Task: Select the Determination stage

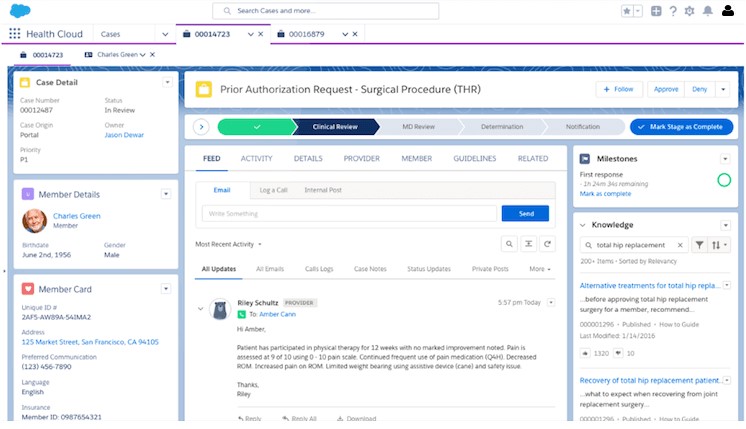Action: pyautogui.click(x=501, y=127)
